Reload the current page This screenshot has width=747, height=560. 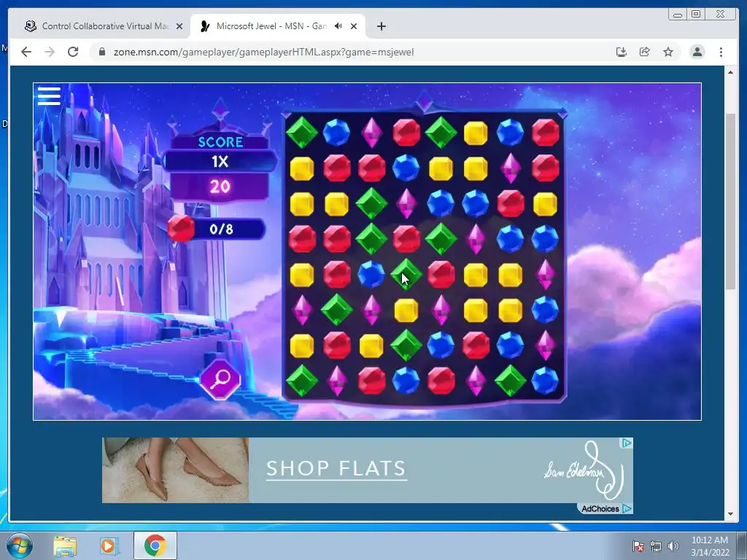coord(73,52)
